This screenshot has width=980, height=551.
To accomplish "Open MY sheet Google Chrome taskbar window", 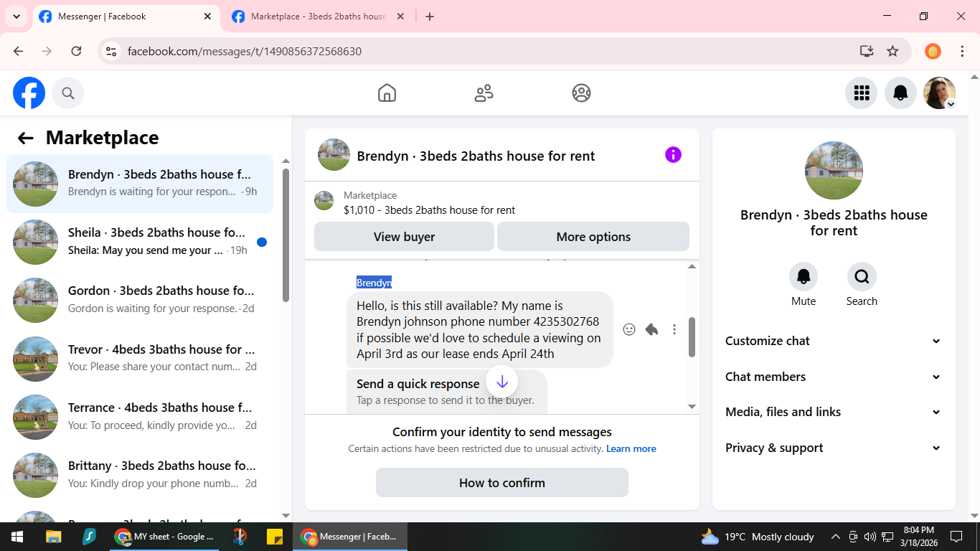I will (x=165, y=537).
